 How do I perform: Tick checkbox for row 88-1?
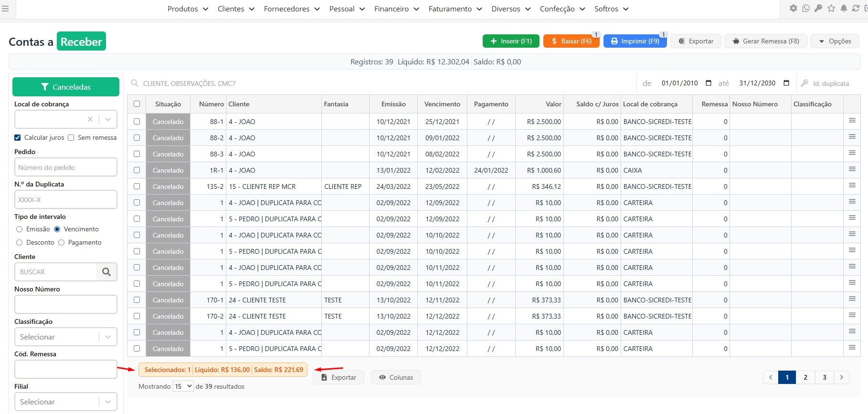[x=137, y=122]
